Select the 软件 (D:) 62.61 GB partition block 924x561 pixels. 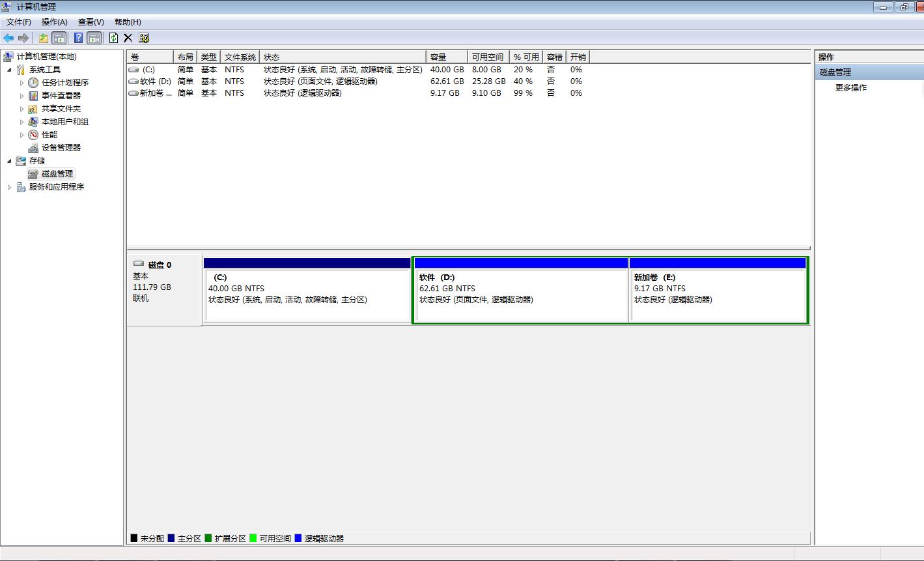pyautogui.click(x=521, y=290)
